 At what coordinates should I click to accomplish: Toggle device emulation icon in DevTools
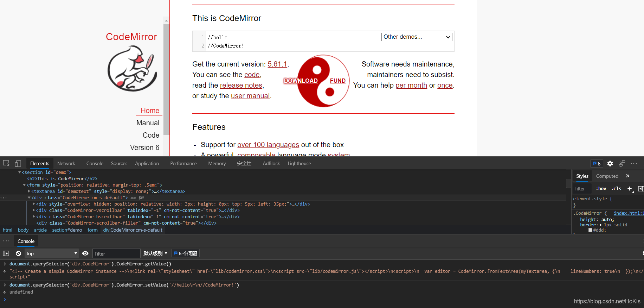(x=18, y=163)
